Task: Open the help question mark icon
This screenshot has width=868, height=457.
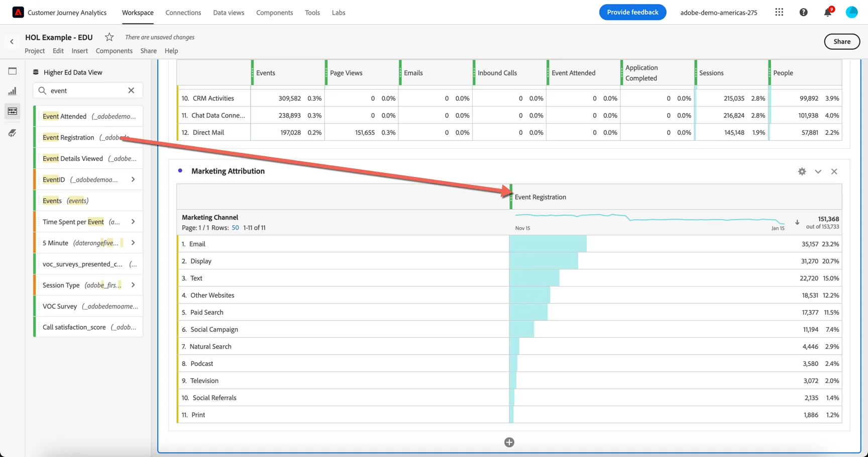Action: coord(804,12)
